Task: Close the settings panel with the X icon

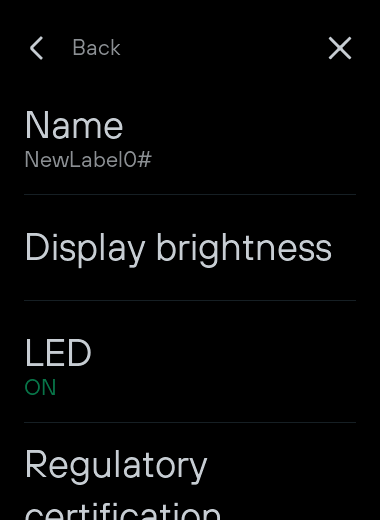Action: (x=340, y=48)
